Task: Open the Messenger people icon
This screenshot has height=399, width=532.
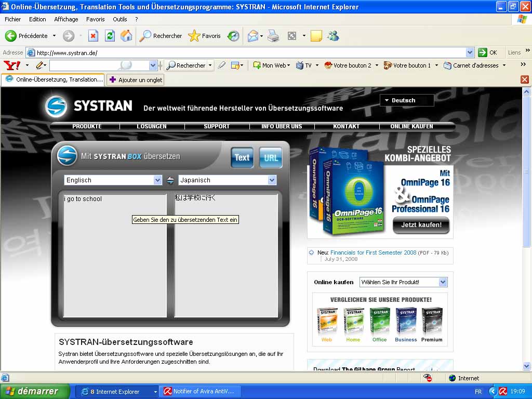Action: click(333, 36)
